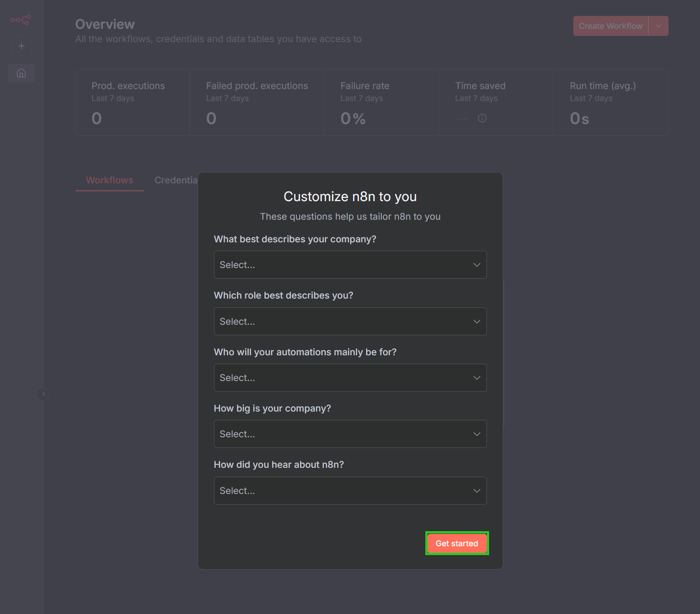Viewport: 700px width, 614px height.
Task: Click the plus icon in the sidebar
Action: pos(21,46)
